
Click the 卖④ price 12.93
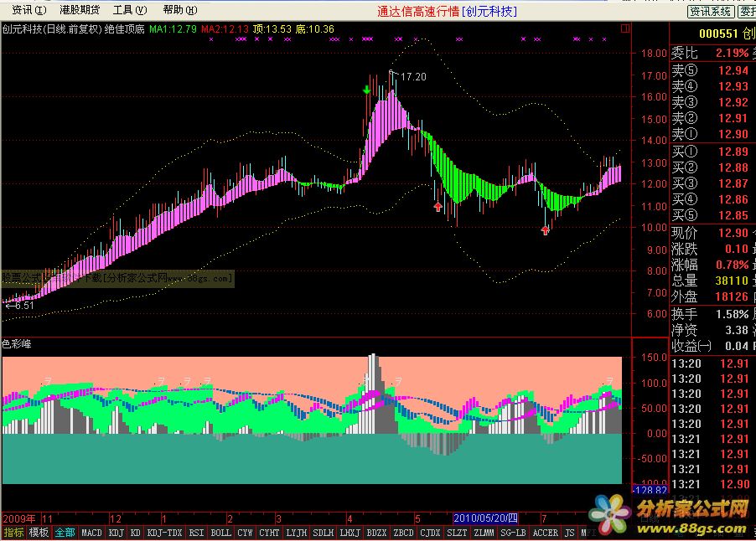[x=733, y=86]
